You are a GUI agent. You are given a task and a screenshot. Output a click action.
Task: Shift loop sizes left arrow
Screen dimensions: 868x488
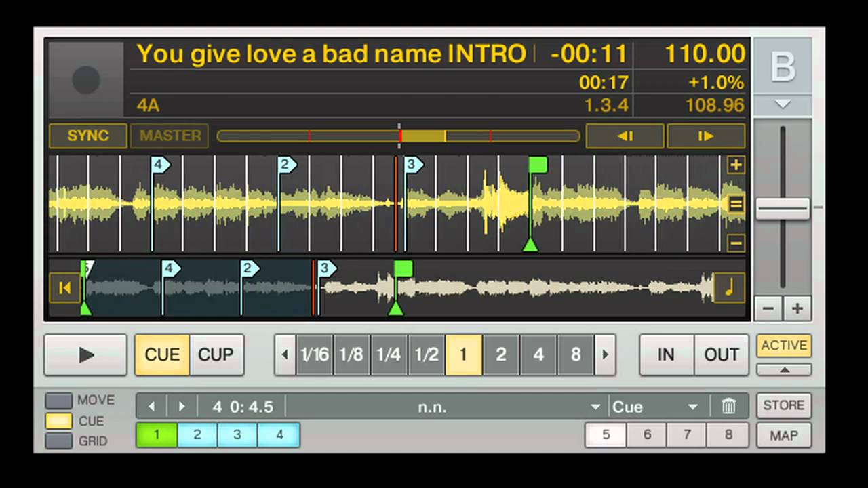tap(285, 354)
